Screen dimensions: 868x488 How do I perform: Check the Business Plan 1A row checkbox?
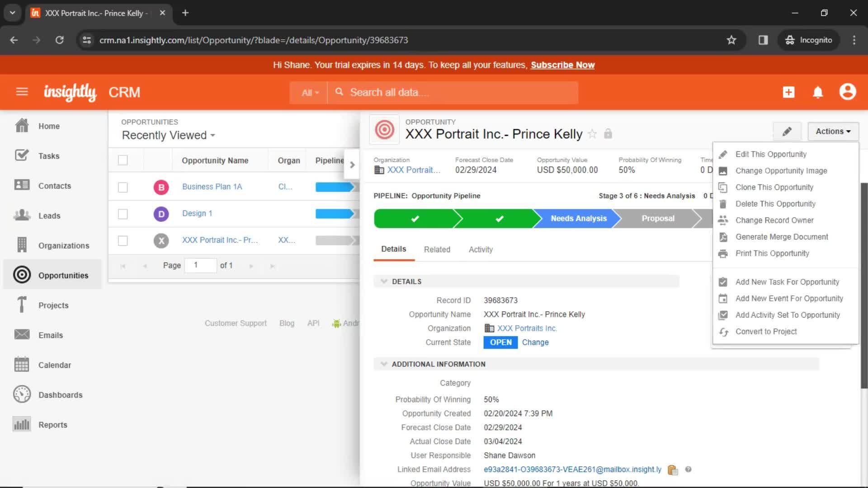pyautogui.click(x=123, y=187)
